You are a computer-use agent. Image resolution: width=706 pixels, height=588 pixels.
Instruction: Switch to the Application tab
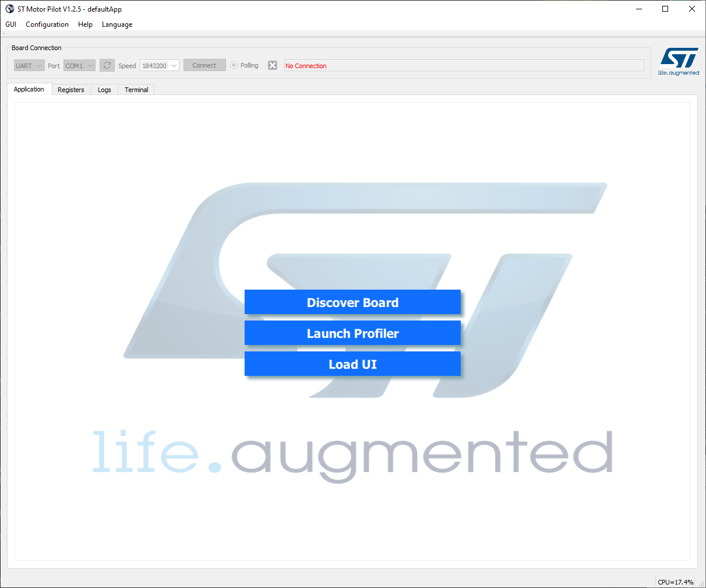point(29,89)
